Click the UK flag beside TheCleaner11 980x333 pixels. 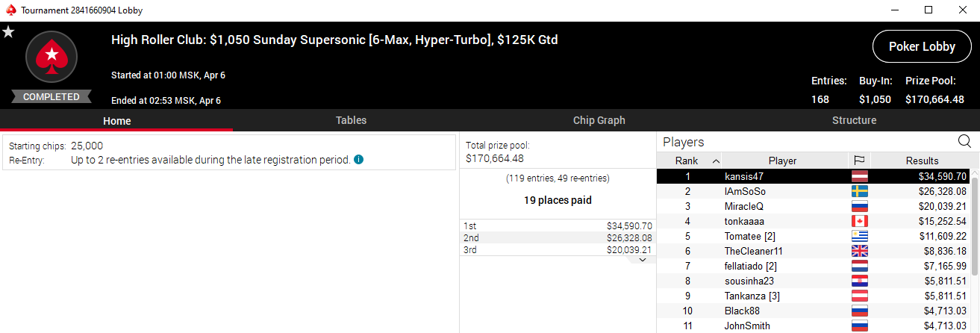tap(859, 251)
